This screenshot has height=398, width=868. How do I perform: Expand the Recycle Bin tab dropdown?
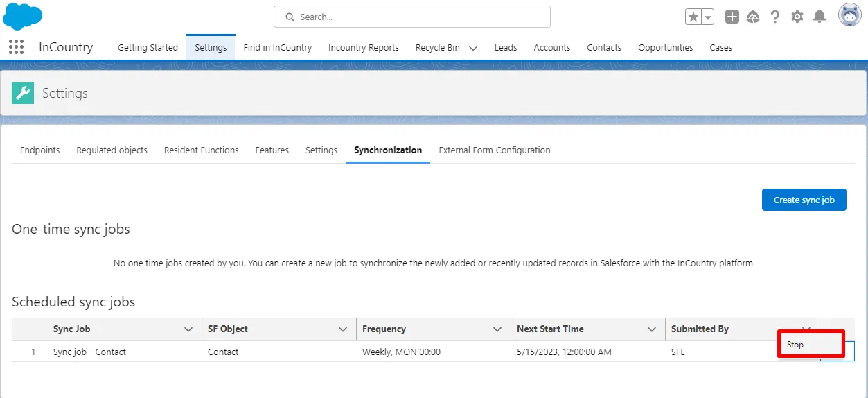click(473, 48)
